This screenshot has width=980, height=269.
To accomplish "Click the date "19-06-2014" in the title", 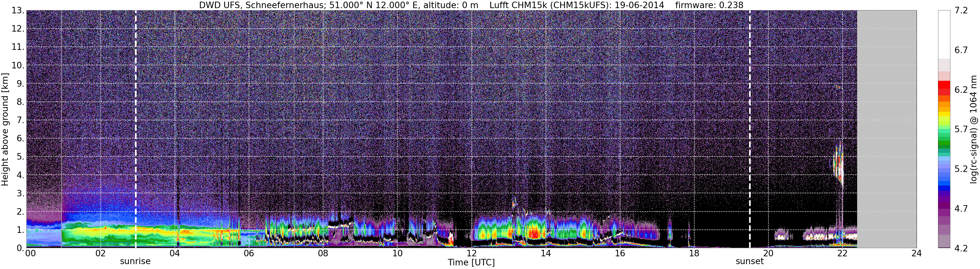I will 639,5.
